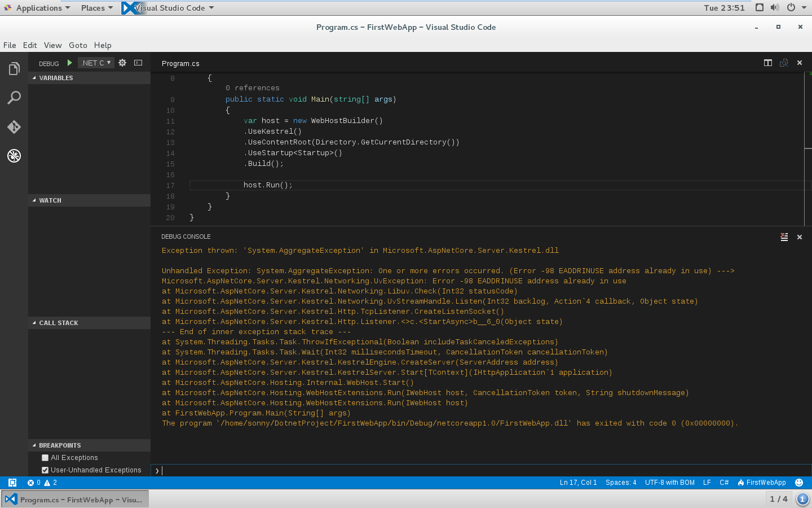Screen dimensions: 812x508
Task: Toggle the debug console icon in the debug toolbar
Action: pyautogui.click(x=138, y=63)
